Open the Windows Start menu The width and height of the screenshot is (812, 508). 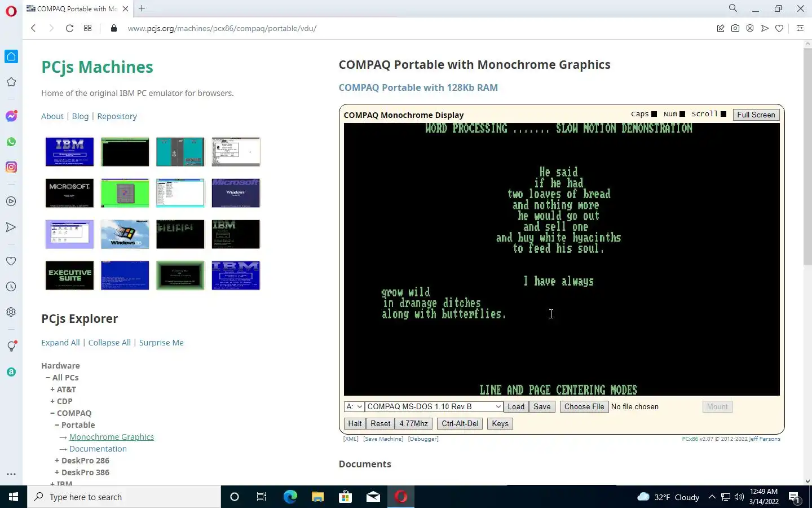[x=14, y=497]
